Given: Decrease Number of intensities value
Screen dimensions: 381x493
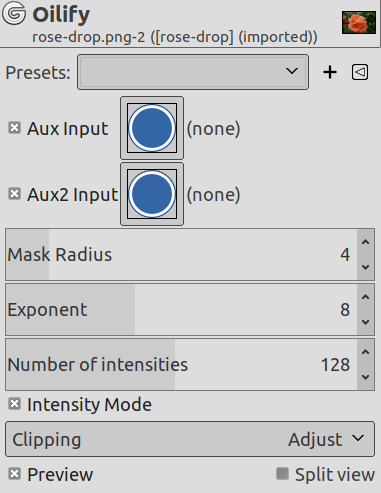Looking at the screenshot, I should point(366,377).
